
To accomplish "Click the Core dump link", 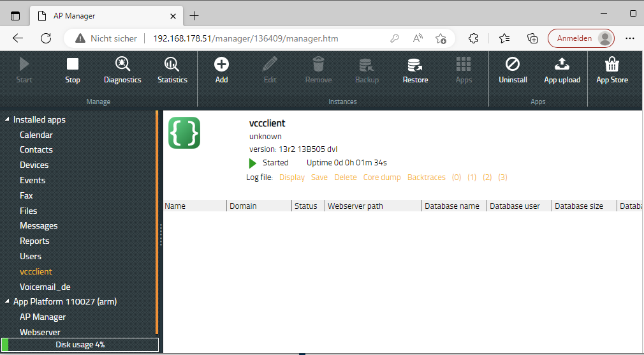I will pos(382,177).
